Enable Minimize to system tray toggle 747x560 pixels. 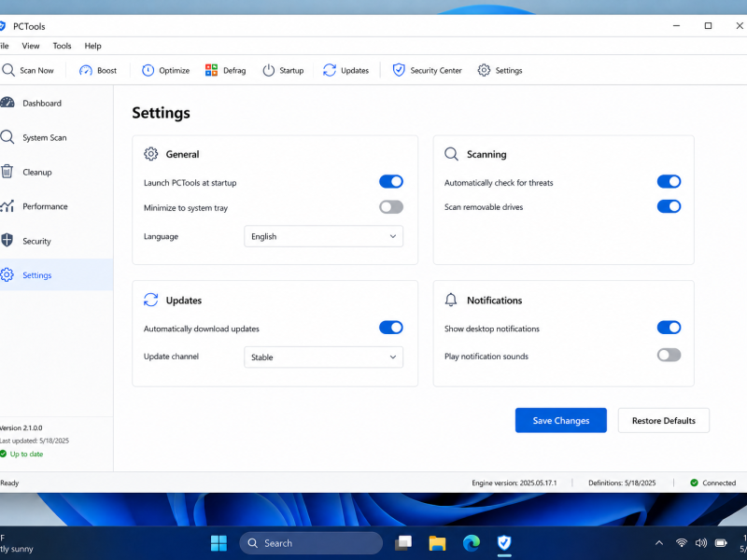coord(391,206)
